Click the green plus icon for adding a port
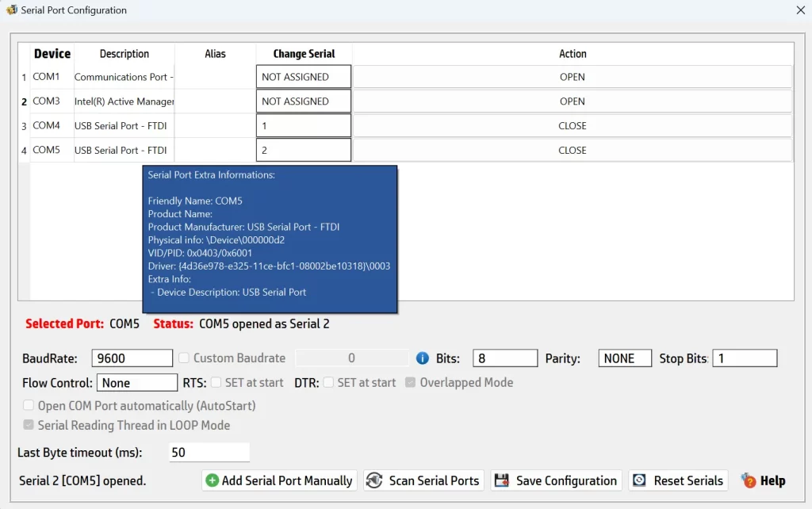This screenshot has height=509, width=812. point(212,480)
